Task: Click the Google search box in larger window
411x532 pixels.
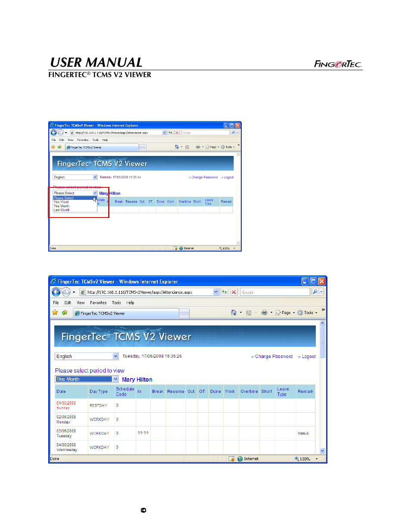Action: [x=275, y=292]
